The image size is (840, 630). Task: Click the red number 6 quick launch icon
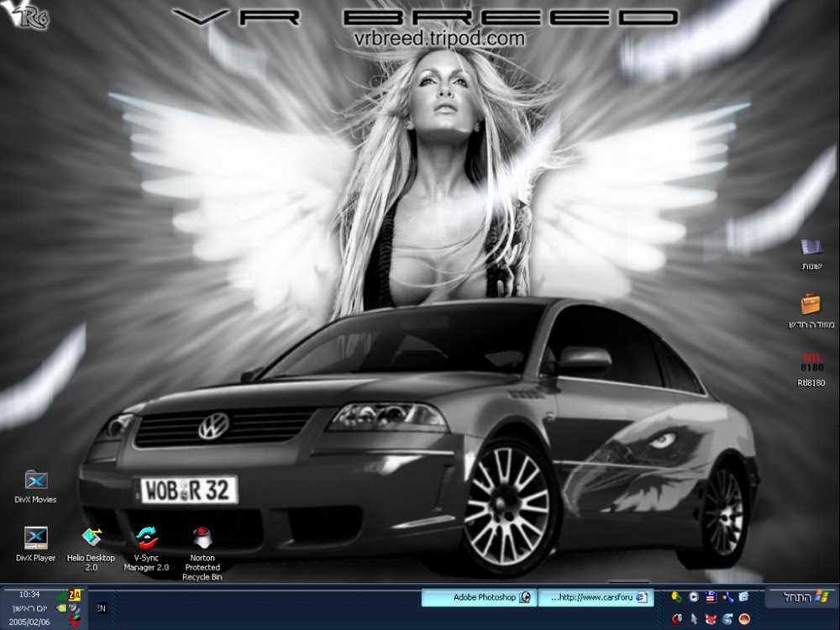(x=677, y=619)
